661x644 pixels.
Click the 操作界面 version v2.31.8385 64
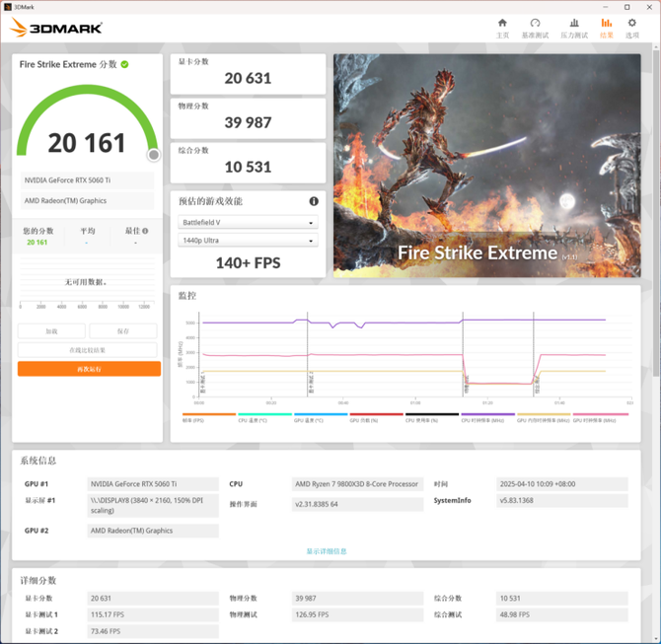pyautogui.click(x=357, y=504)
